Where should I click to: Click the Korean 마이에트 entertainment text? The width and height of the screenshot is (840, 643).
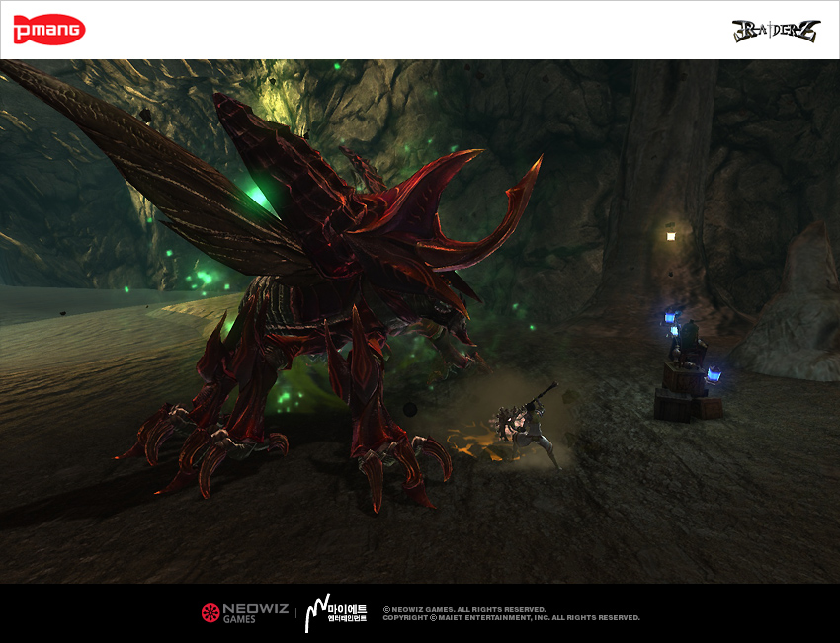tap(348, 612)
